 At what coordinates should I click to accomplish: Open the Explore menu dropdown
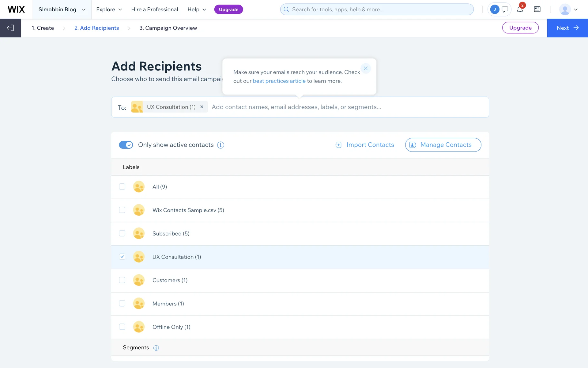point(109,10)
